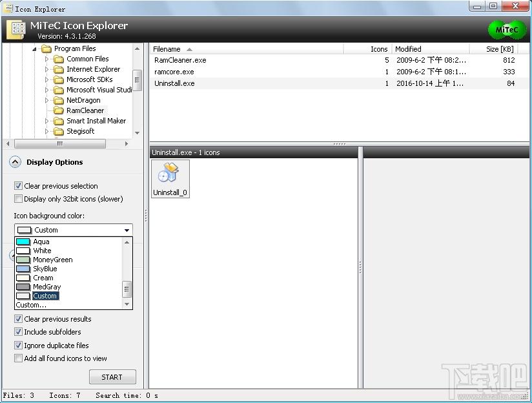Image resolution: width=532 pixels, height=403 pixels.
Task: Choose the Aqua color swatch
Action: pyautogui.click(x=23, y=242)
